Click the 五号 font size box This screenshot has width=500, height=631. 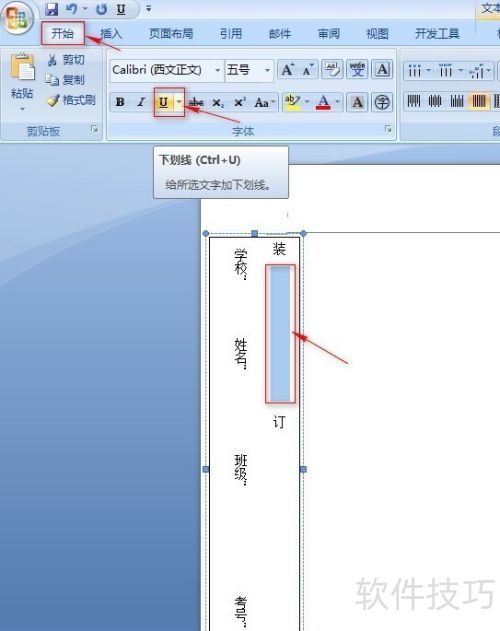[x=244, y=70]
